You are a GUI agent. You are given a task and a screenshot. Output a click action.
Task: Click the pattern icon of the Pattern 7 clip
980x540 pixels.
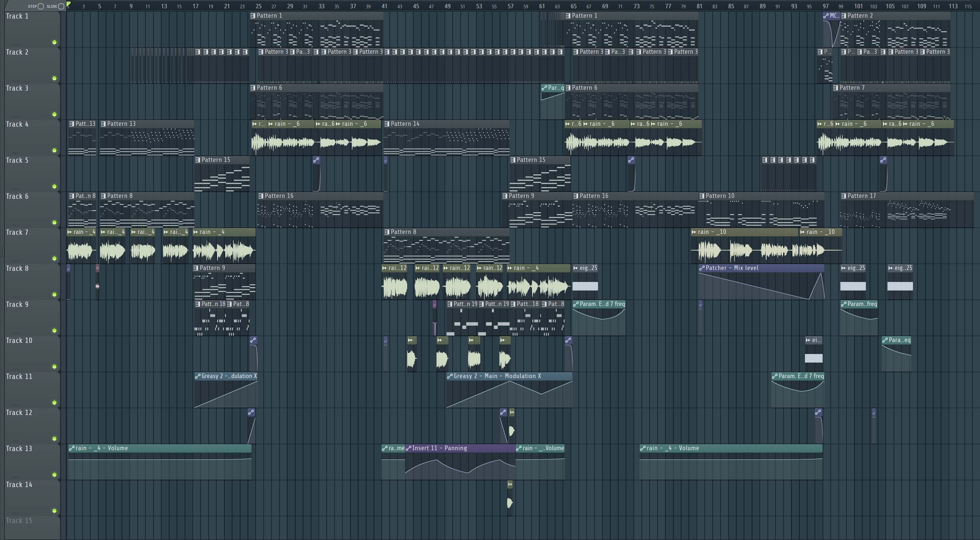pyautogui.click(x=835, y=88)
